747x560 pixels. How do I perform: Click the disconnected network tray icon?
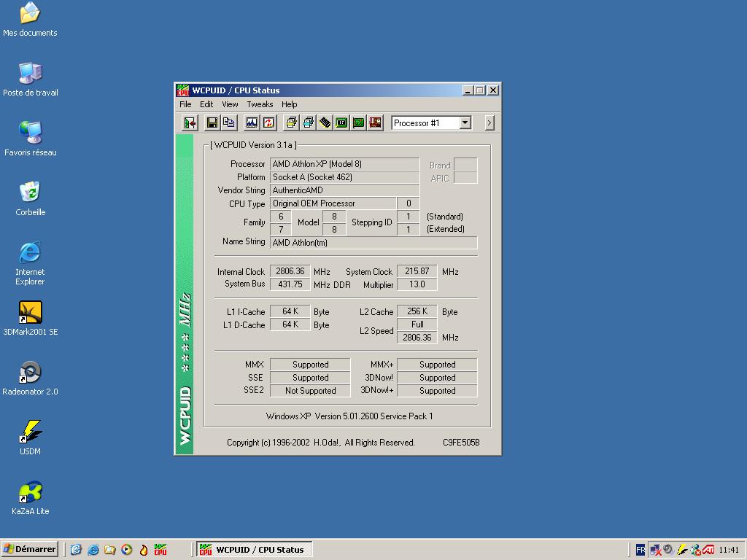pyautogui.click(x=656, y=550)
